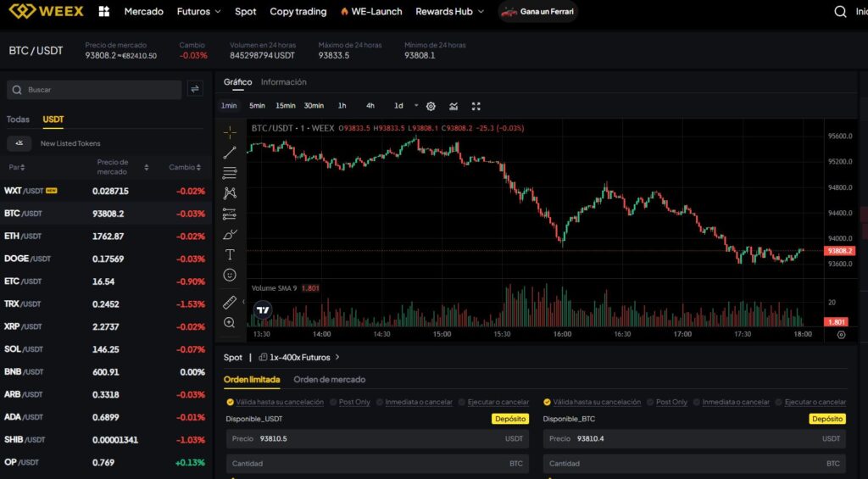Activate the crosshair cursor tool
The height and width of the screenshot is (479, 868).
coord(230,131)
